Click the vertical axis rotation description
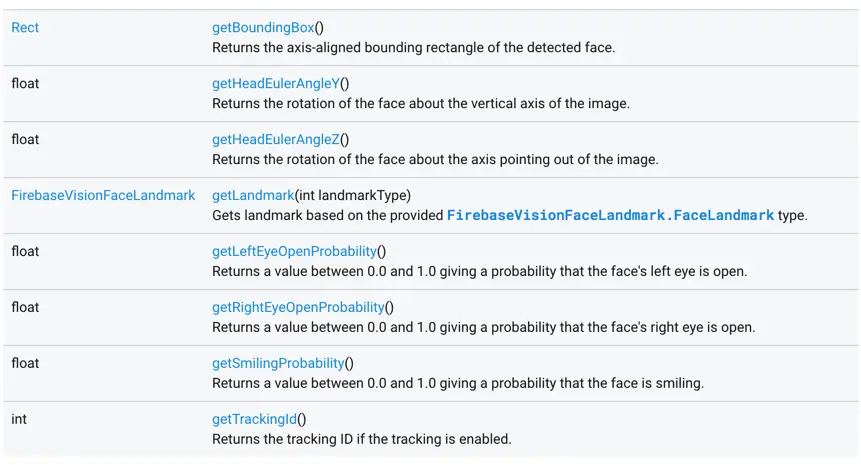 tap(420, 103)
